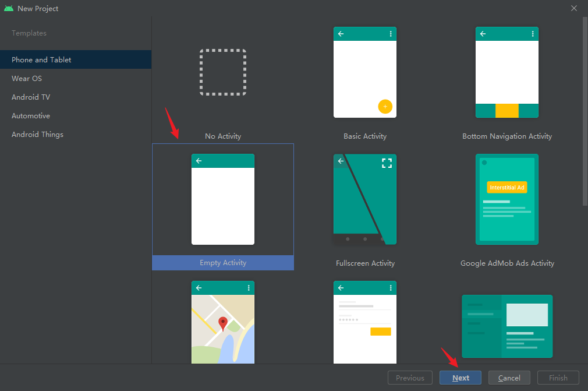Screen dimensions: 588x391
Task: Select the No Activity template thumbnail
Action: [x=223, y=72]
